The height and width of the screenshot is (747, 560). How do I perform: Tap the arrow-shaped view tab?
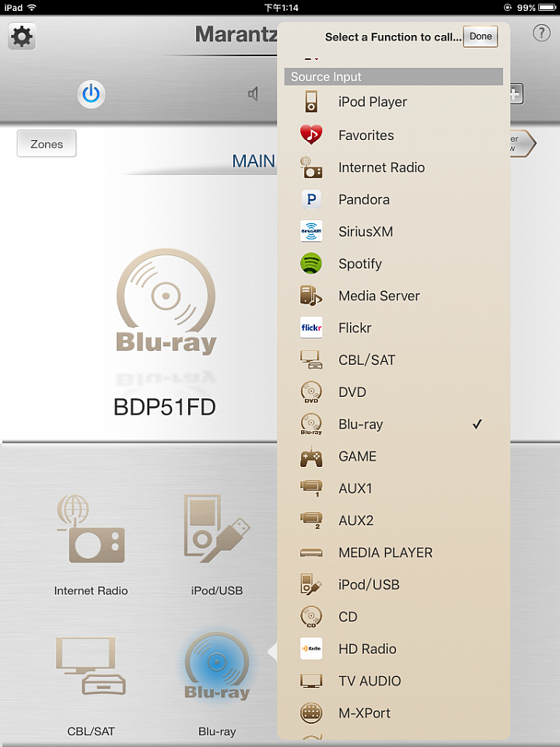coord(523,143)
